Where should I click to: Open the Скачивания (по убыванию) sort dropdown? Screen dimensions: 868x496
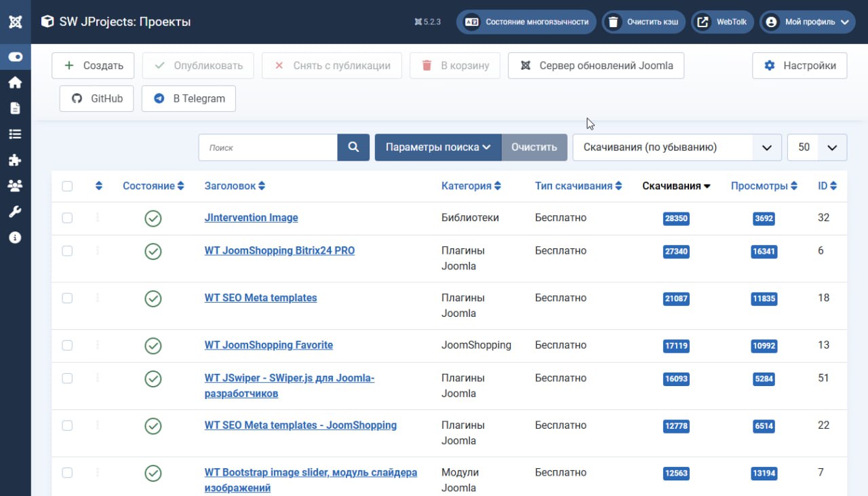click(677, 147)
